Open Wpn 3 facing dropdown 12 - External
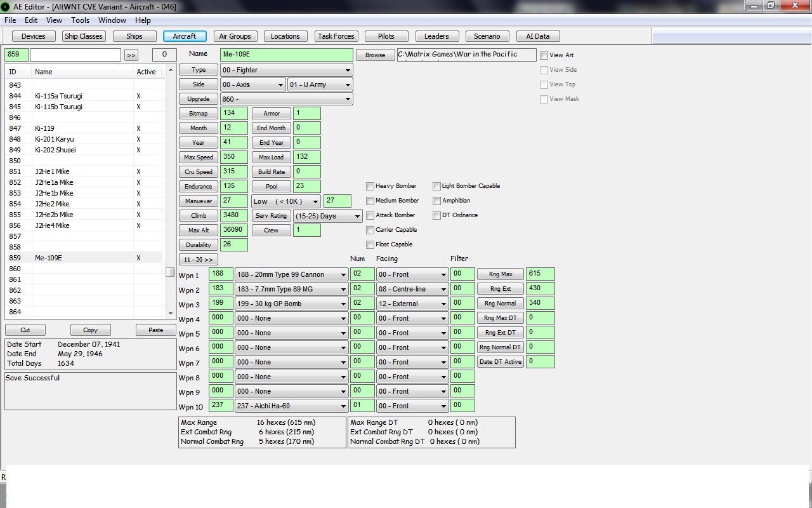 pos(412,304)
